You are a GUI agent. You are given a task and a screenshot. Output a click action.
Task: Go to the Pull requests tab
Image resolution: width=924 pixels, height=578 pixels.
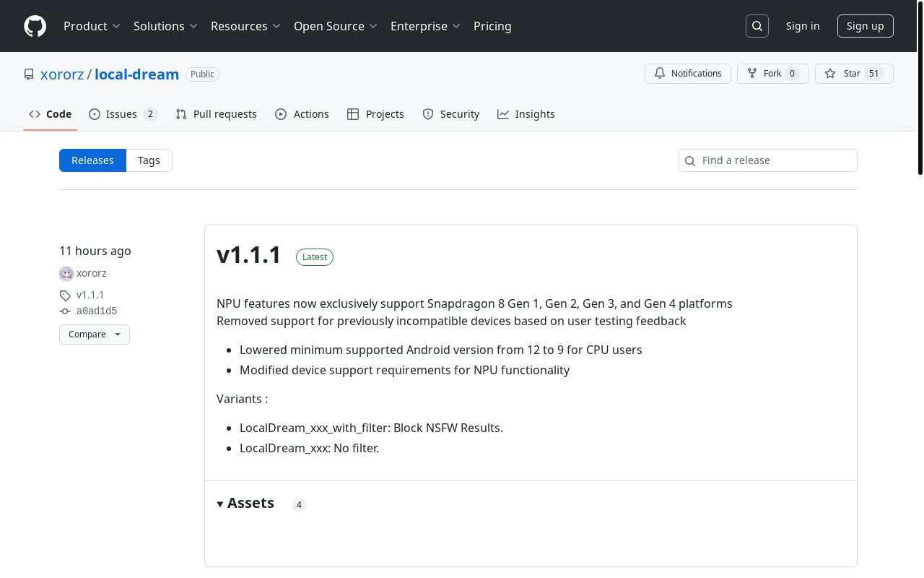(217, 114)
